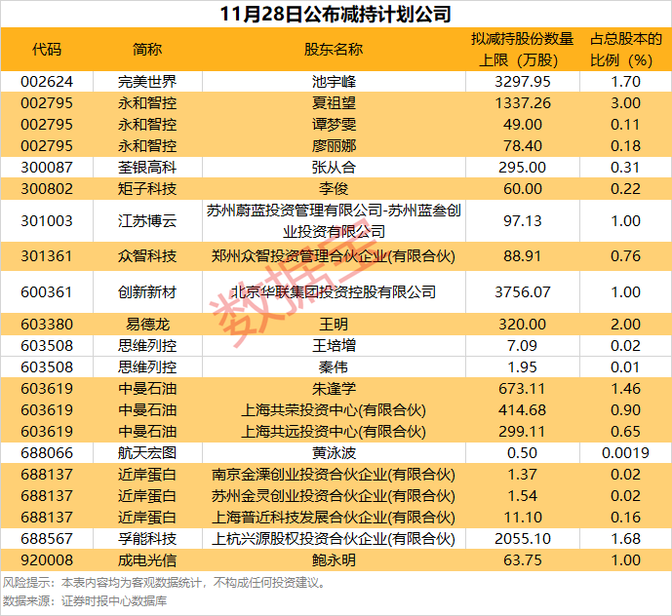672x616 pixels.
Task: Click the 荃银高科 company name cell
Action: click(x=147, y=167)
